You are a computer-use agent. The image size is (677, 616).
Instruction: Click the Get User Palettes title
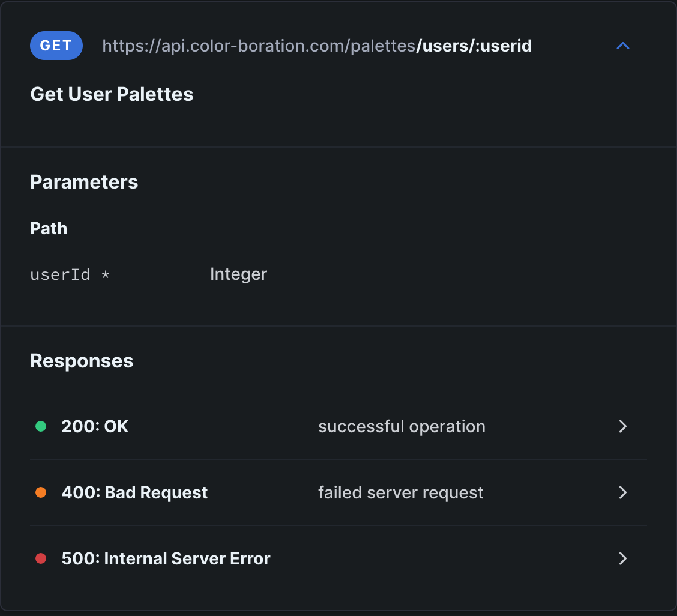tap(112, 94)
